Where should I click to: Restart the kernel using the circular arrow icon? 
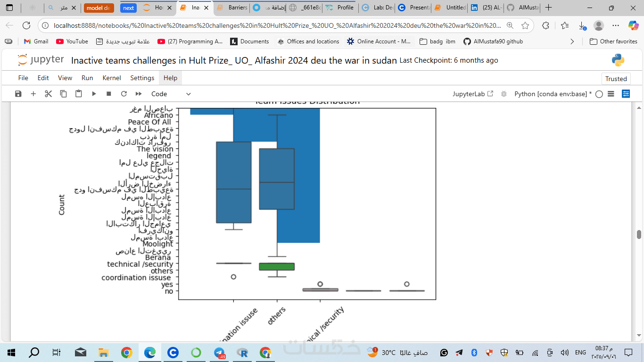point(124,94)
